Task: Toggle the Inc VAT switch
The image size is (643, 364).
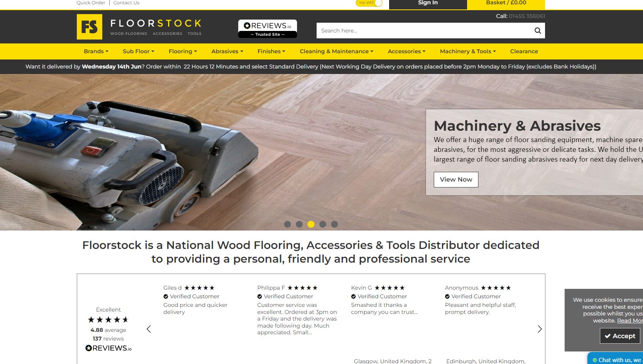Action: (369, 3)
